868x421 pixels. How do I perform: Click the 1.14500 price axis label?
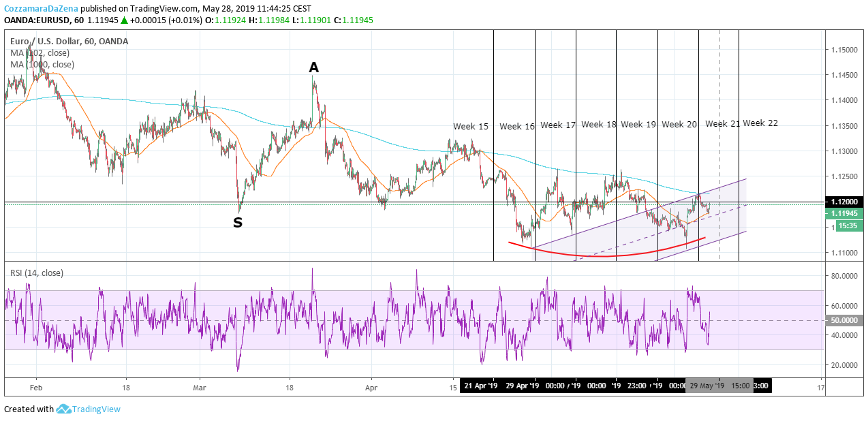843,76
